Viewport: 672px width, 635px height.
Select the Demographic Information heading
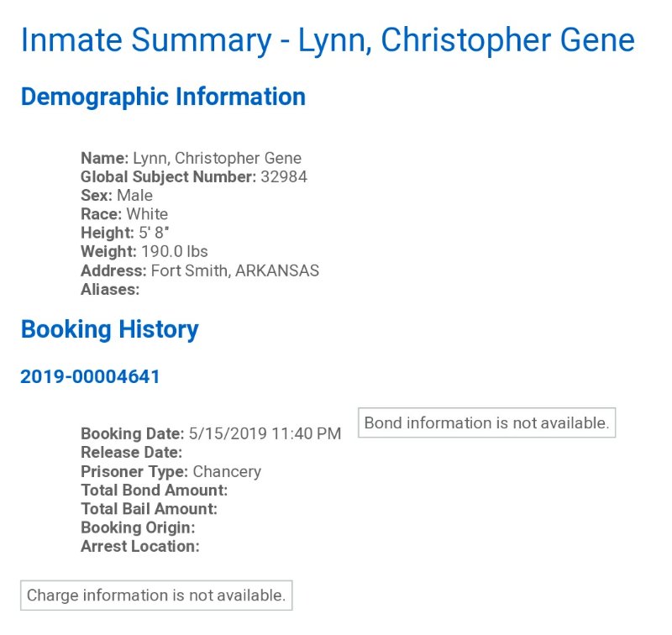point(163,97)
